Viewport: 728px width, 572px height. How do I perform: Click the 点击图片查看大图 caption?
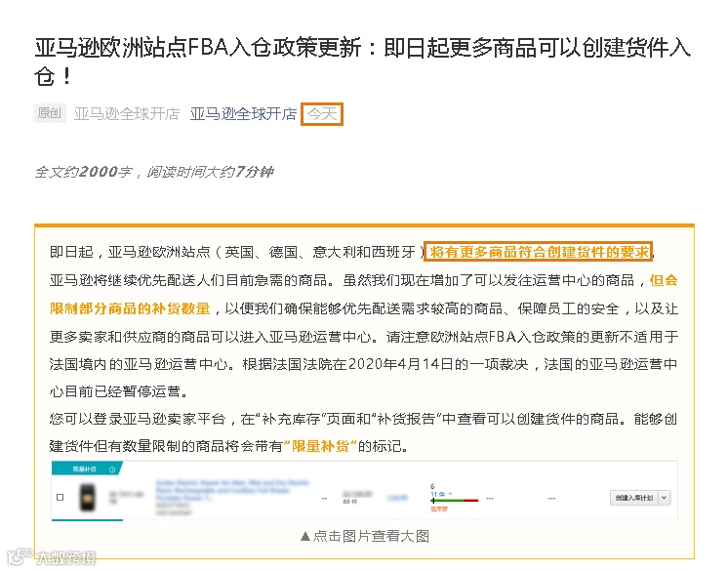coord(365,536)
